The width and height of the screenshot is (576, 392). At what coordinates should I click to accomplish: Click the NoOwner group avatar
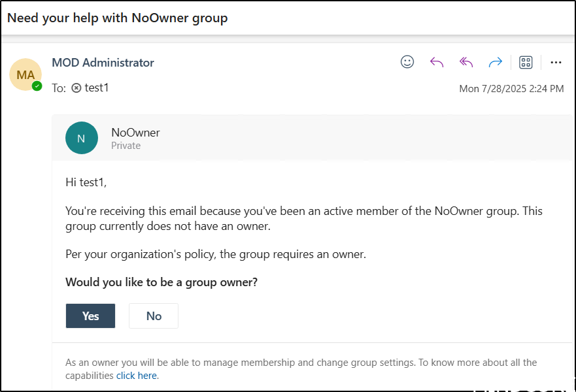click(82, 139)
